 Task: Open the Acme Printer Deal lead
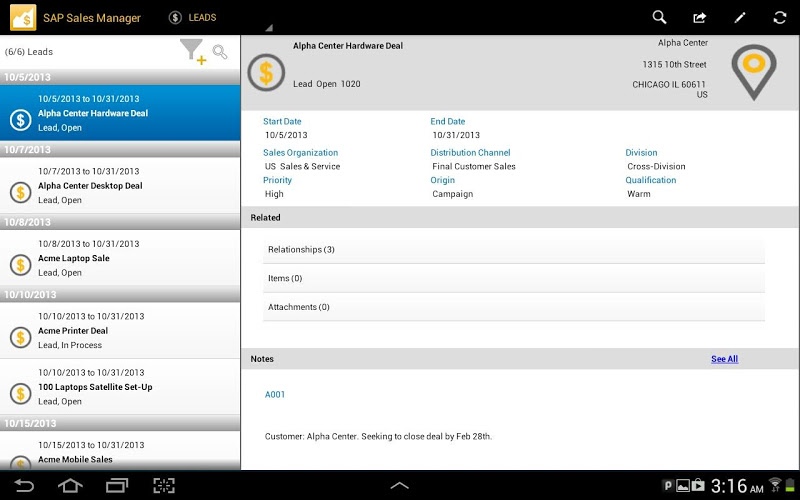[120, 330]
